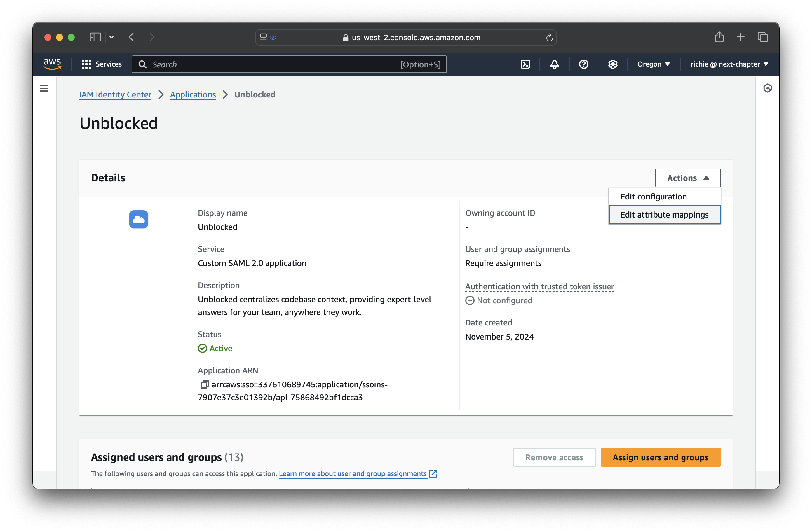Click the Unblocked breadcrumb text

point(255,94)
